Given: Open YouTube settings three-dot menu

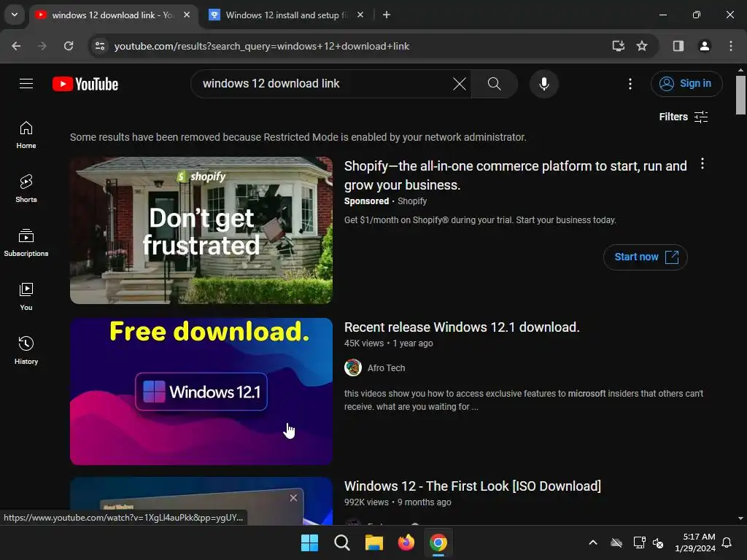Looking at the screenshot, I should [x=630, y=84].
